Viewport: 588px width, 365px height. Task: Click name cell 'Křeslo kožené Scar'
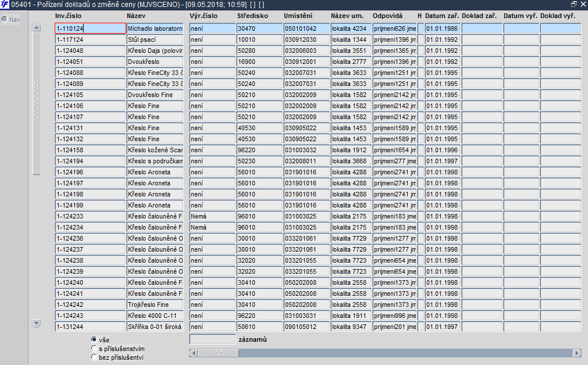point(155,150)
